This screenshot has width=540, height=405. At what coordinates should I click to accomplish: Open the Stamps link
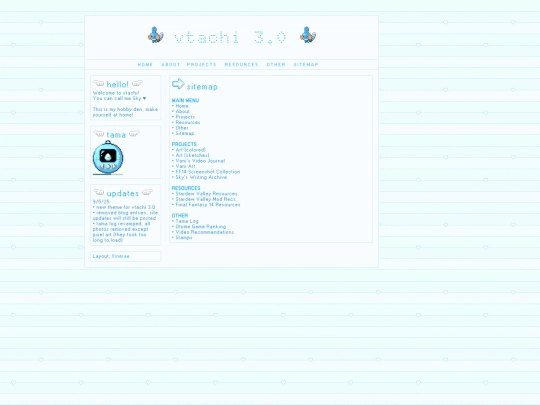click(x=184, y=238)
